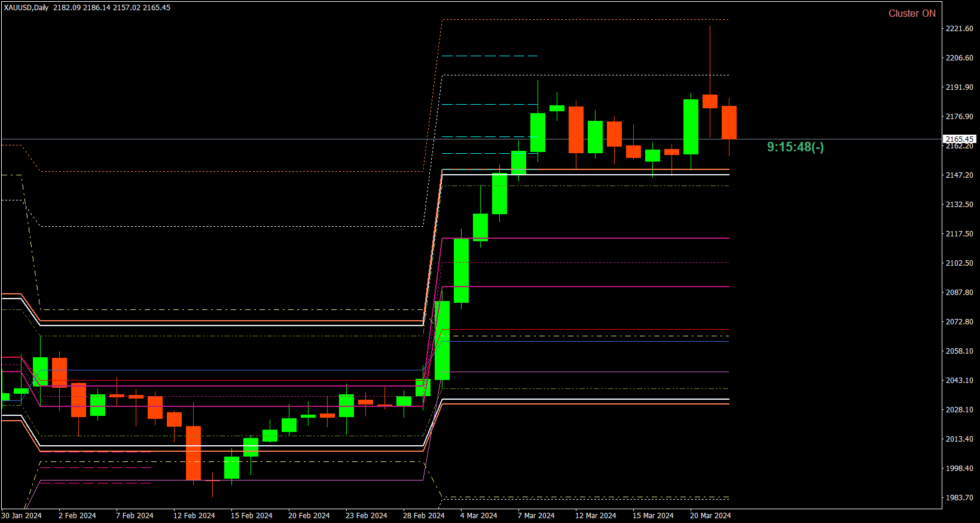This screenshot has height=523, width=980.
Task: Click the candle countdown timer 9:15:48(-)
Action: click(795, 147)
